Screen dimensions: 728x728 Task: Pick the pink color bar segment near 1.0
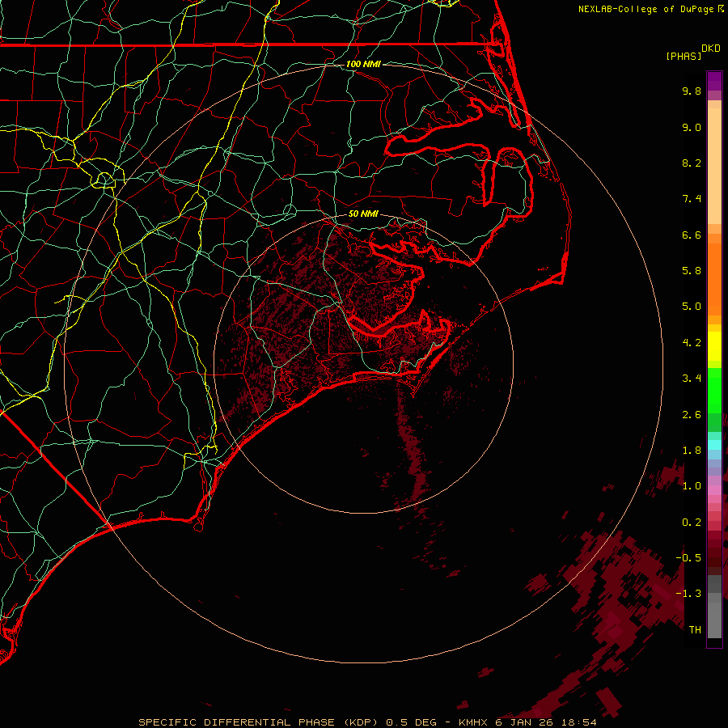(x=714, y=490)
